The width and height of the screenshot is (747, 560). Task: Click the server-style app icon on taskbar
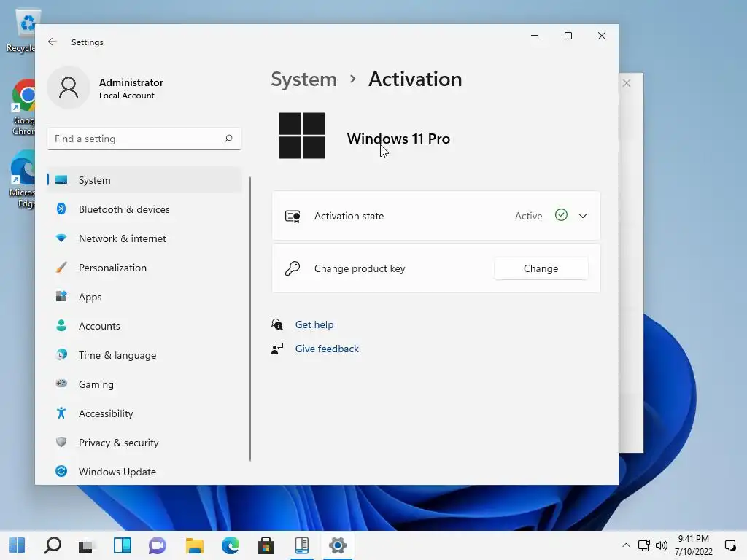click(301, 545)
